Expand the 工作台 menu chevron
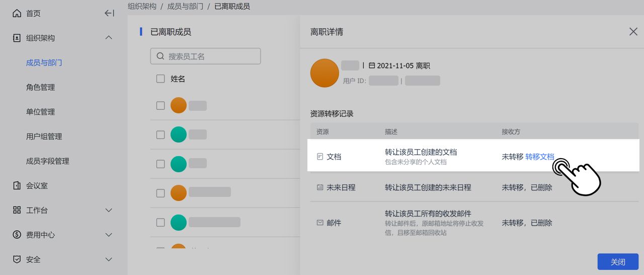This screenshot has width=644, height=275. pyautogui.click(x=109, y=211)
